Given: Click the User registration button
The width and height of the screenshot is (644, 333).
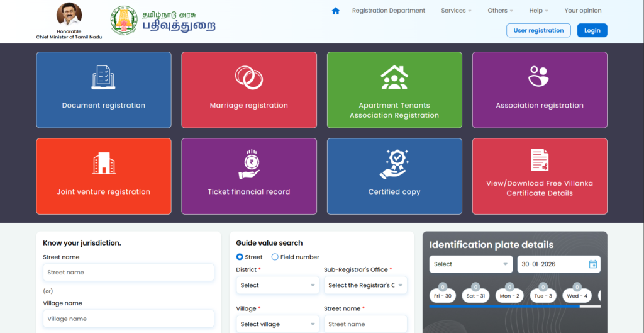Looking at the screenshot, I should (538, 30).
